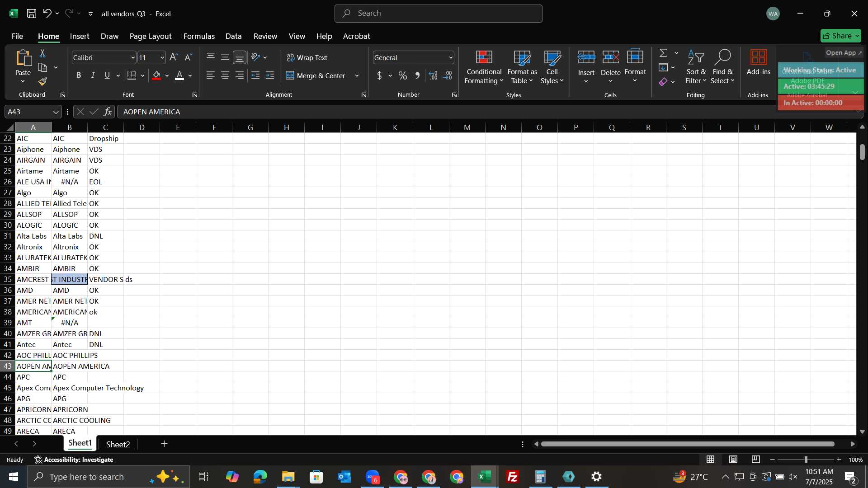This screenshot has height=488, width=868.
Task: Click Merge & Center button
Action: (x=316, y=75)
